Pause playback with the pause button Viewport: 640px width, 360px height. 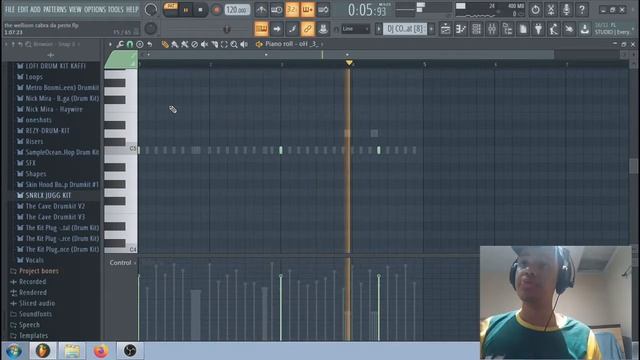point(186,9)
